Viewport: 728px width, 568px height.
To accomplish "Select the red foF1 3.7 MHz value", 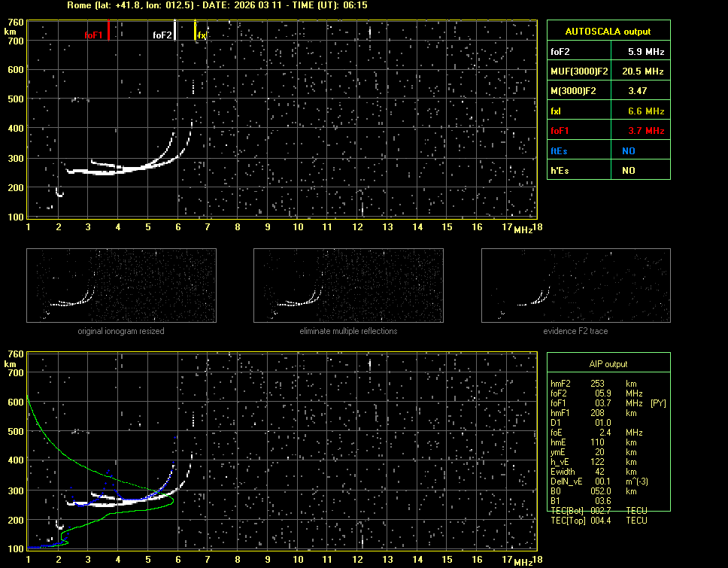I will 646,131.
